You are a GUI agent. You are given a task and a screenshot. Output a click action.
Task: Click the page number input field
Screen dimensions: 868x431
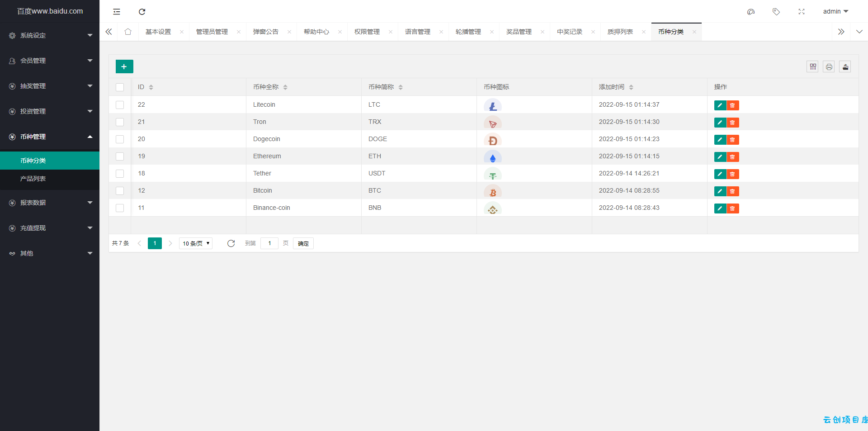pos(269,243)
